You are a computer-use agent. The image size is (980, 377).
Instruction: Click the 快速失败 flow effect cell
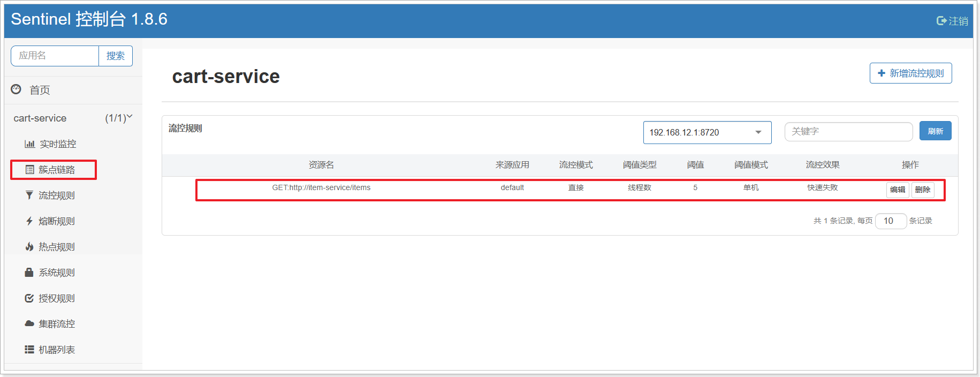coord(823,187)
